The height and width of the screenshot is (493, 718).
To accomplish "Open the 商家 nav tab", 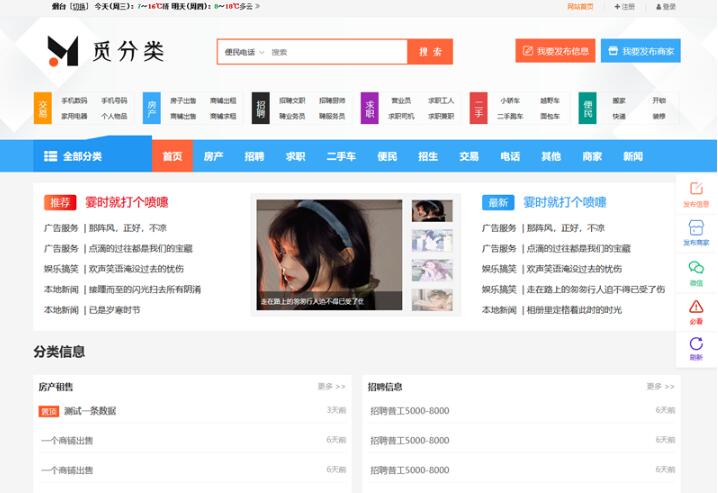I will 592,156.
